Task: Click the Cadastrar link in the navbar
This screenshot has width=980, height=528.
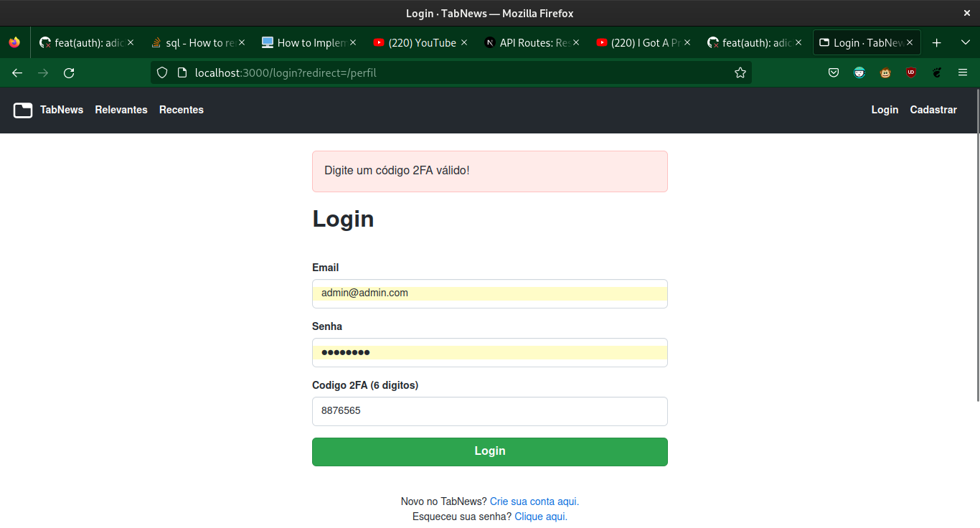Action: click(933, 110)
